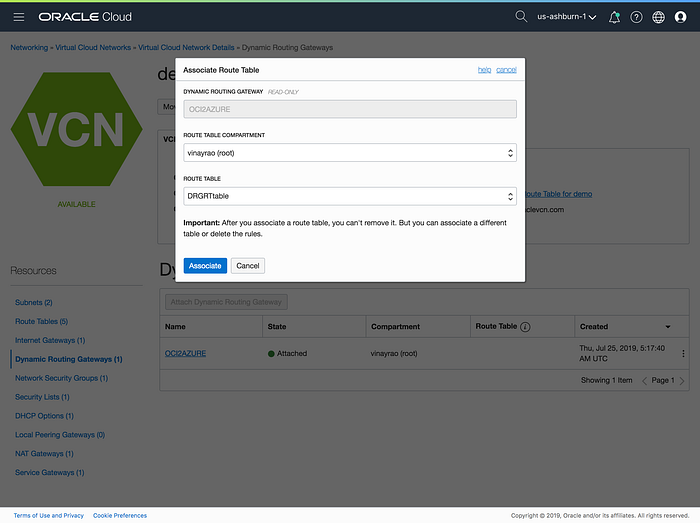Click the help link in dialog header
The height and width of the screenshot is (523, 700).
(484, 70)
